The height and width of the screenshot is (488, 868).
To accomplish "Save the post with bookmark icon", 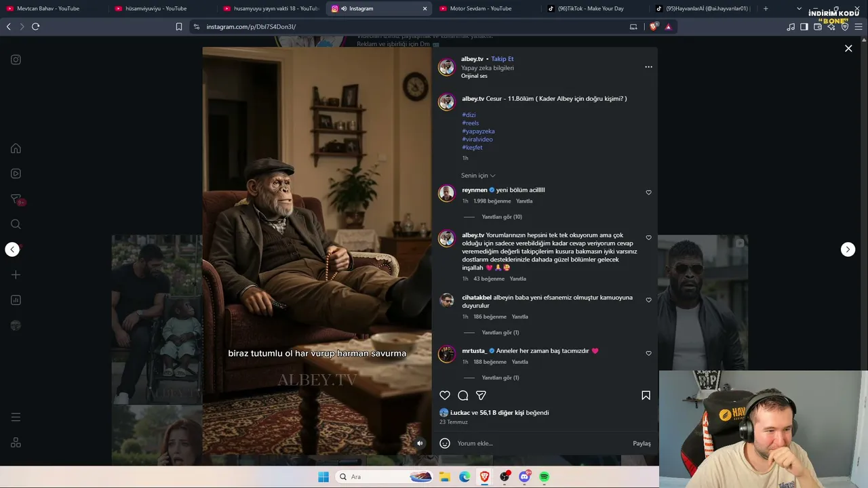I will tap(646, 395).
